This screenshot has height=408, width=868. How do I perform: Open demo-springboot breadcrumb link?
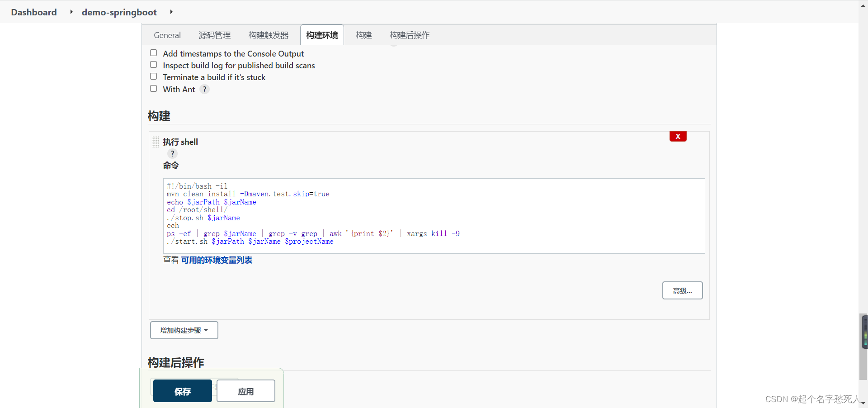point(119,12)
